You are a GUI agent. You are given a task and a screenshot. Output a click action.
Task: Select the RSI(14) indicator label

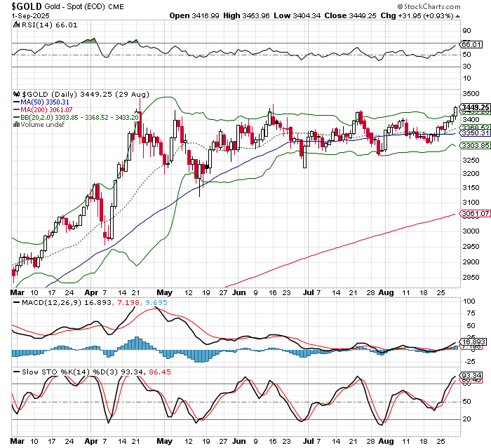pyautogui.click(x=29, y=25)
